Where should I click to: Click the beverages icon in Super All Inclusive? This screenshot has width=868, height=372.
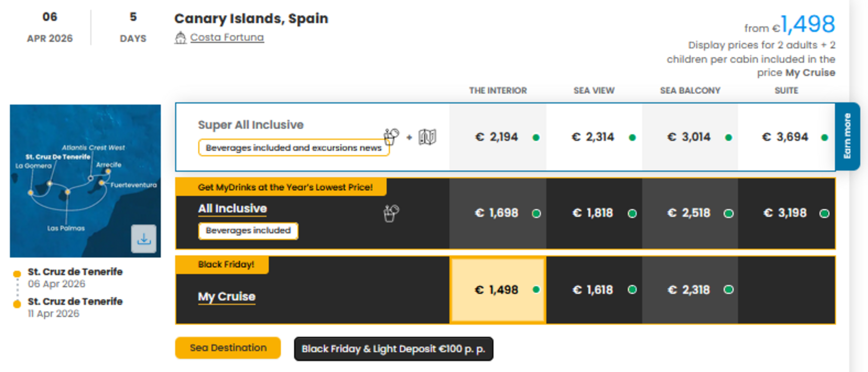391,136
